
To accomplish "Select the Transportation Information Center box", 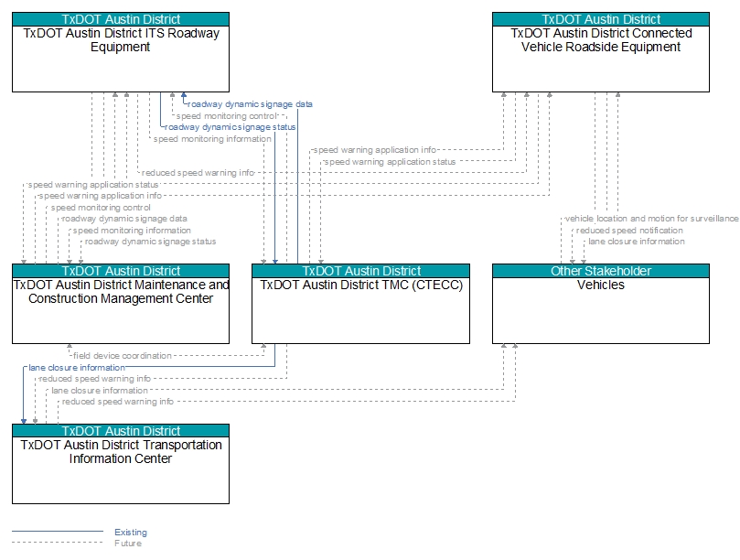I will point(121,464).
